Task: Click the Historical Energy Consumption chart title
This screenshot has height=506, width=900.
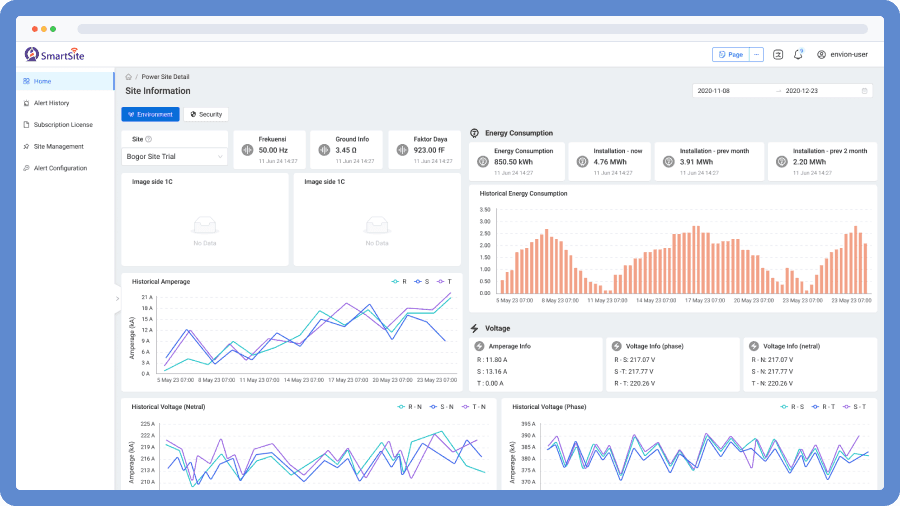Action: 523,193
